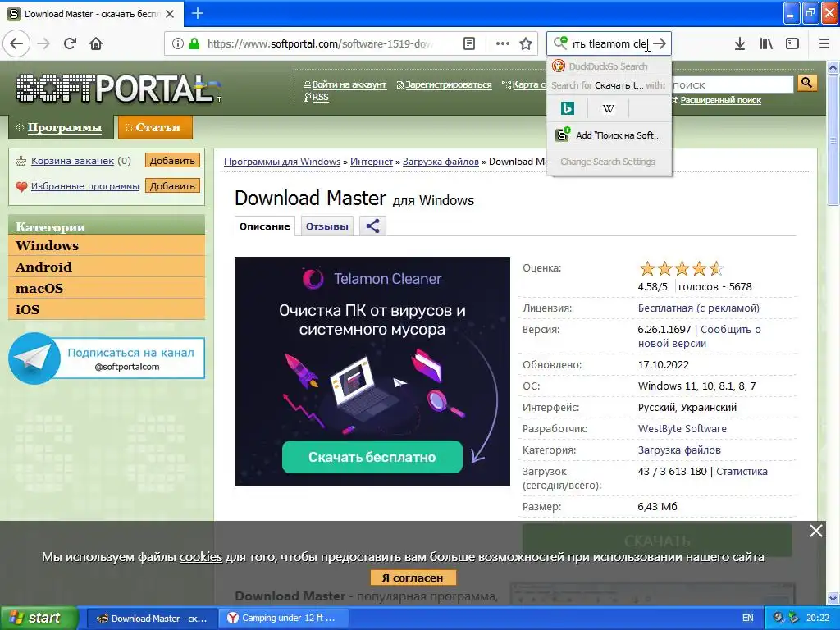Open WestByte Software developer link
The width and height of the screenshot is (840, 630).
pos(682,428)
